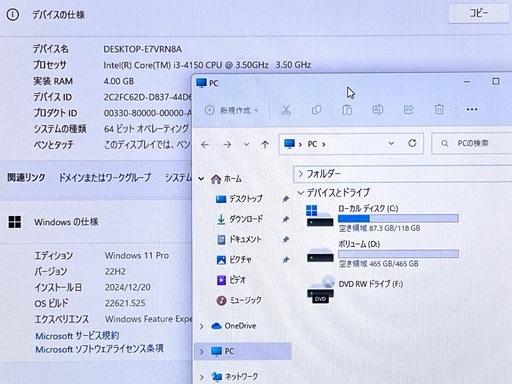This screenshot has width=512, height=384.
Task: Click the Delete trash icon in Explorer toolbar
Action: [439, 110]
